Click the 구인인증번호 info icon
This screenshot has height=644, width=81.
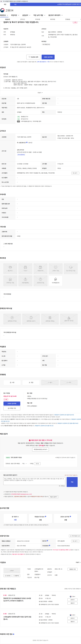[50, 546]
